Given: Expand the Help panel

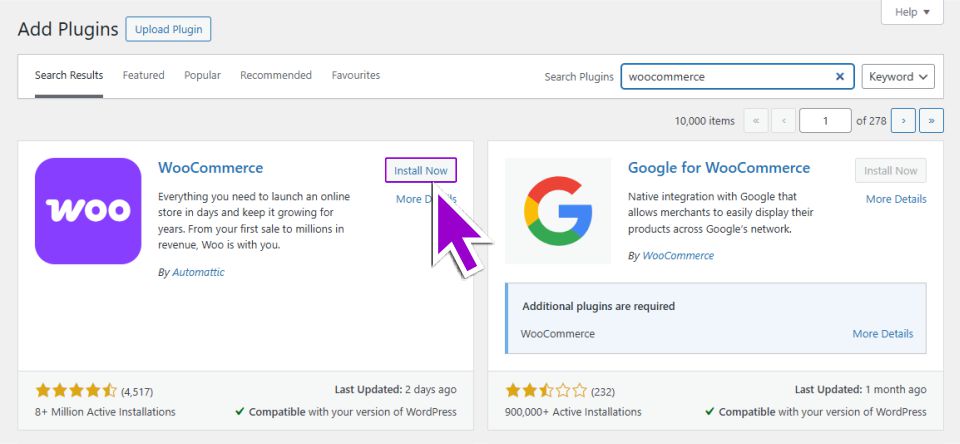Looking at the screenshot, I should (x=912, y=12).
